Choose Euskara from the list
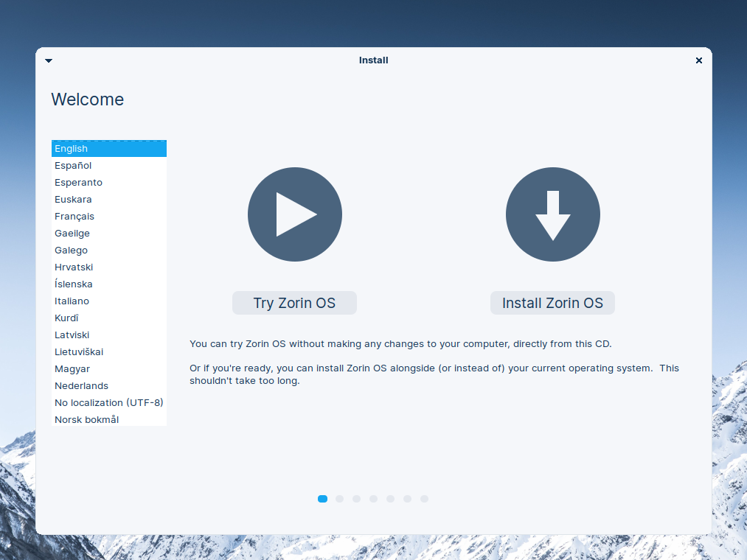747x560 pixels. (x=109, y=200)
